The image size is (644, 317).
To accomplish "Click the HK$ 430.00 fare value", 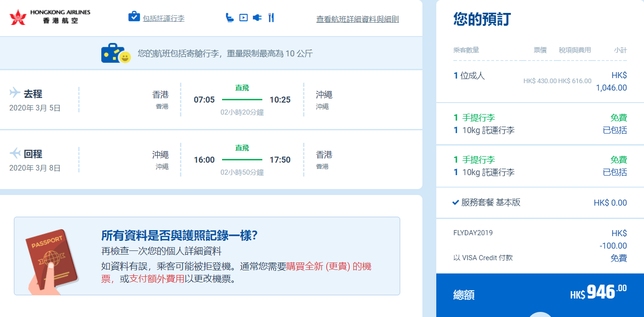I will (x=540, y=81).
